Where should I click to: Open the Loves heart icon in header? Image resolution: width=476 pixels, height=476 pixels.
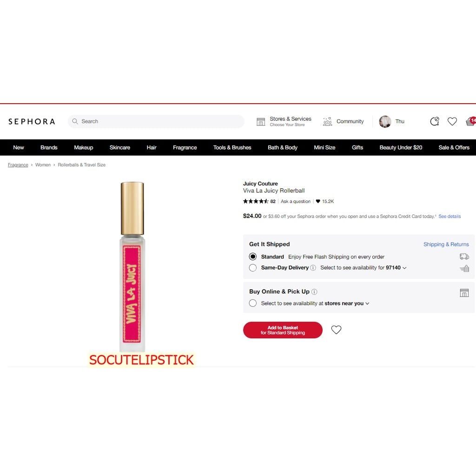[452, 121]
